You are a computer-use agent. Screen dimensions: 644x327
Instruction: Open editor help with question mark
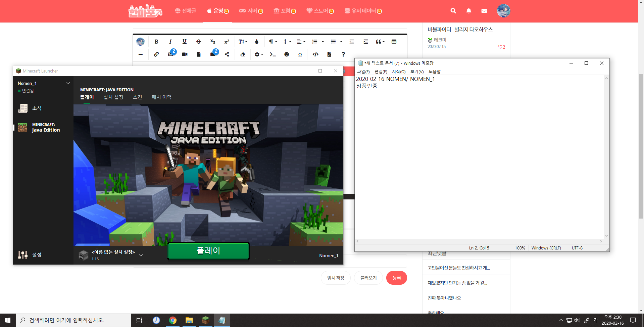coord(343,54)
